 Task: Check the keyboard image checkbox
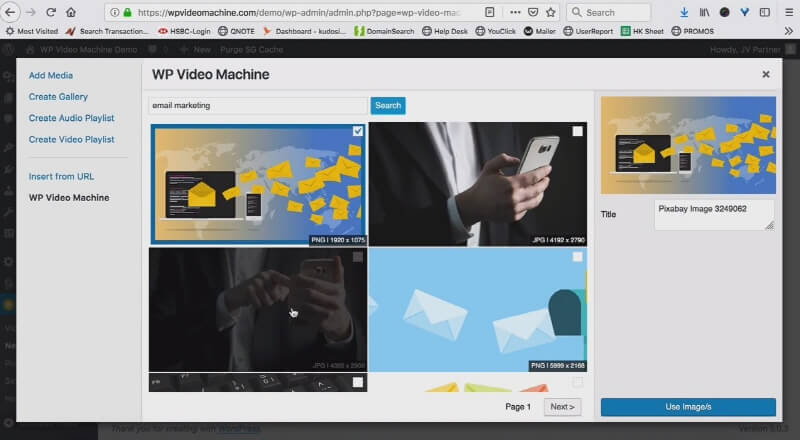[358, 382]
